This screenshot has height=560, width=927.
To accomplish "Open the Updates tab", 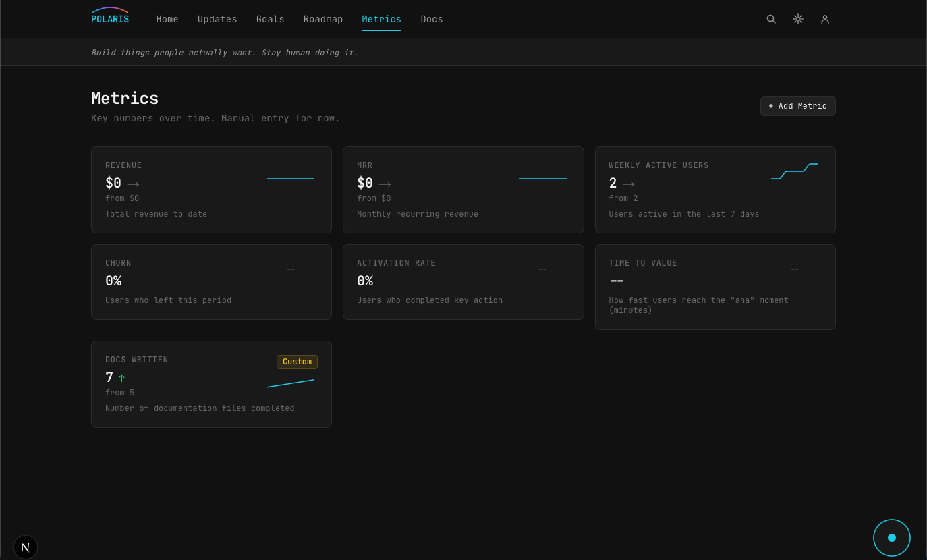I will pyautogui.click(x=217, y=19).
